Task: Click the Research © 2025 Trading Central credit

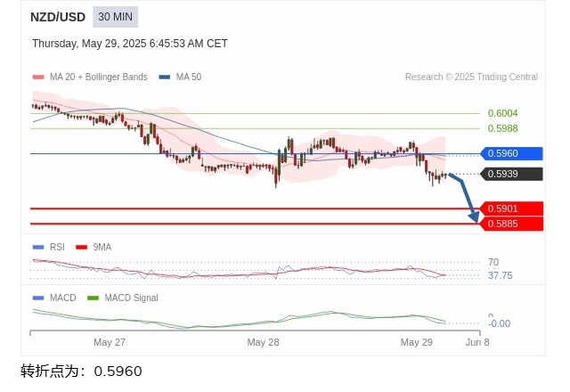Action: [471, 78]
